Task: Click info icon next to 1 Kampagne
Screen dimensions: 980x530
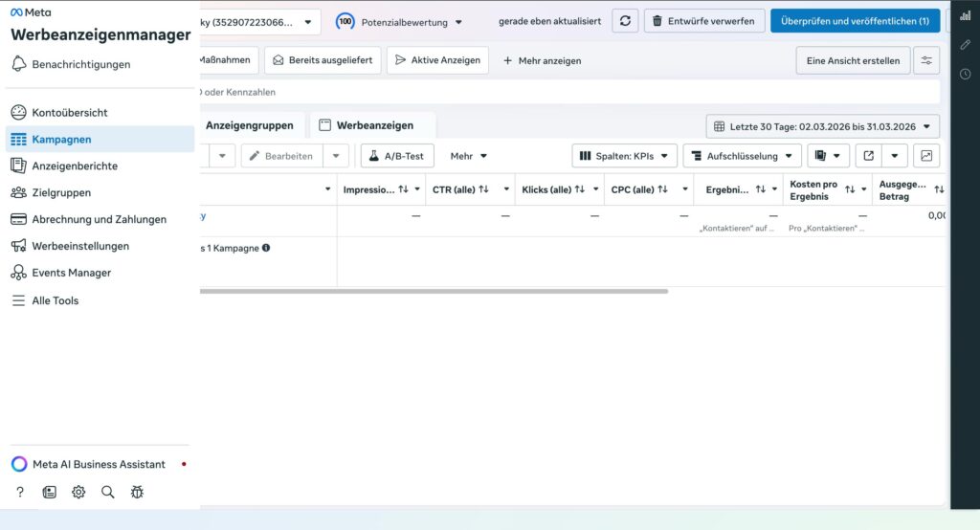Action: pos(266,248)
